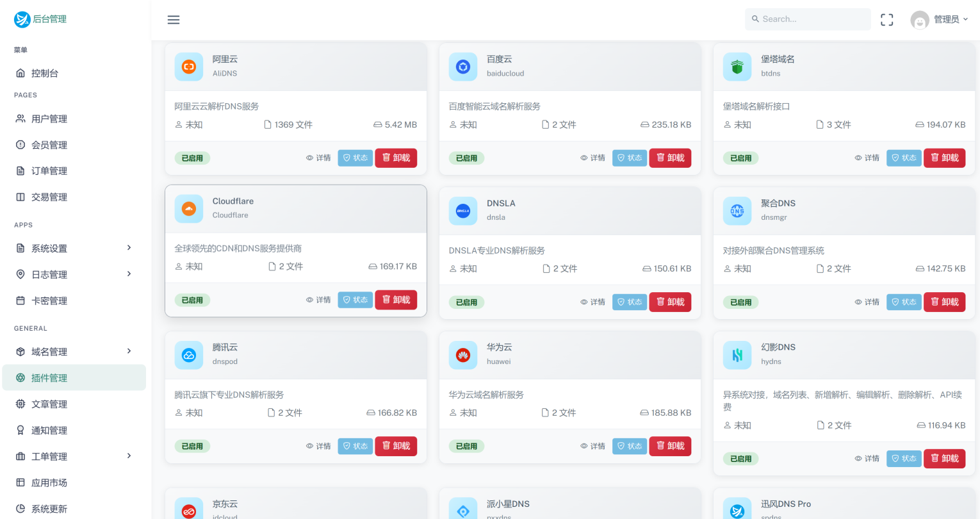Select 插件管理 in the sidebar
The height and width of the screenshot is (519, 980).
tap(74, 377)
